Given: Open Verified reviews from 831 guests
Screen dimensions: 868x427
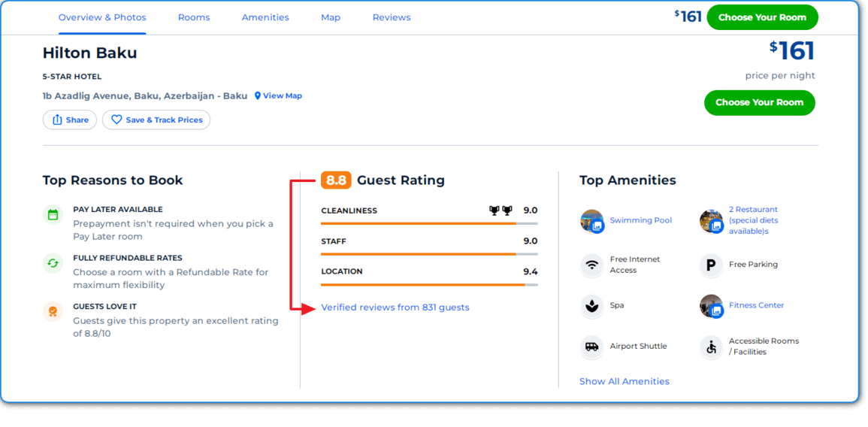Looking at the screenshot, I should point(395,307).
